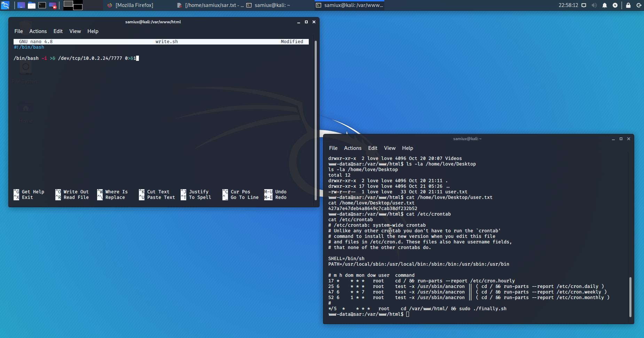Open power manager tray icon
The height and width of the screenshot is (338, 644).
pos(615,5)
